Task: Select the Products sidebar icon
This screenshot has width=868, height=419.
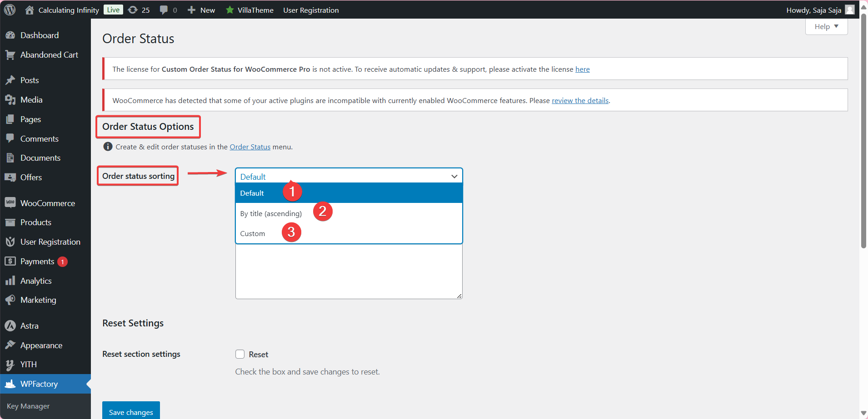Action: [x=11, y=222]
